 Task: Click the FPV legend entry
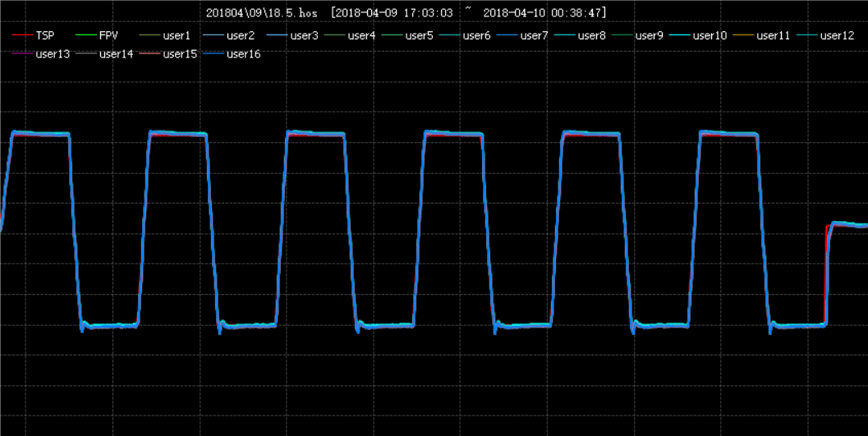coord(97,35)
